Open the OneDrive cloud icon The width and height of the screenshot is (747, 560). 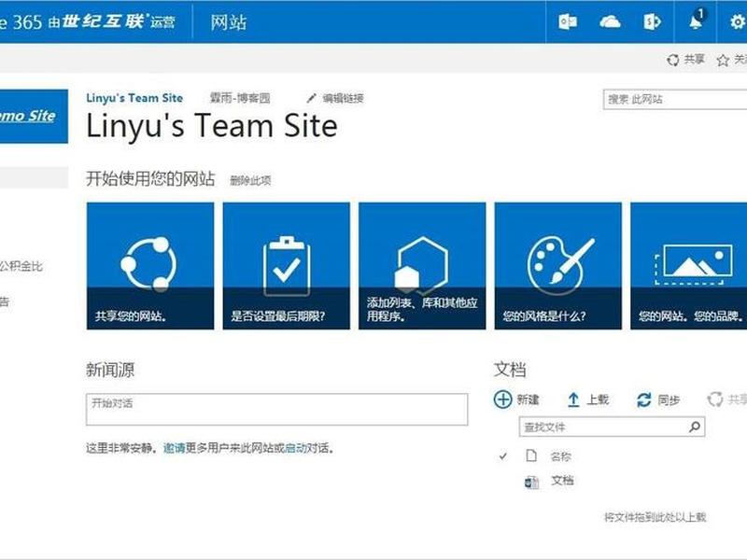(610, 21)
